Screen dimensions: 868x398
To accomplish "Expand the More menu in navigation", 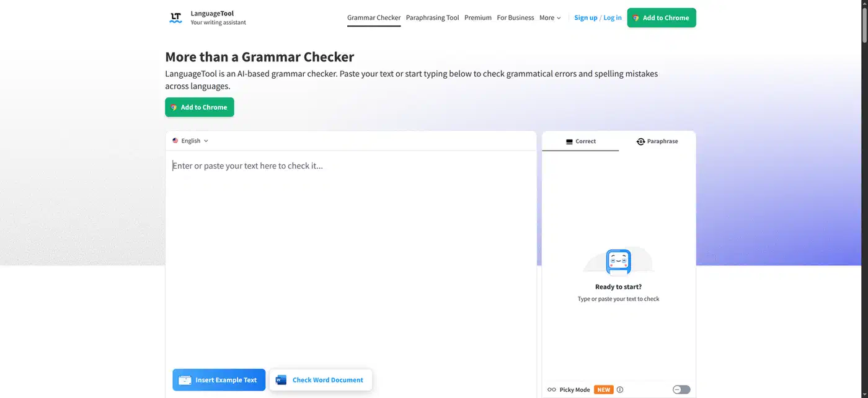I will [x=550, y=18].
